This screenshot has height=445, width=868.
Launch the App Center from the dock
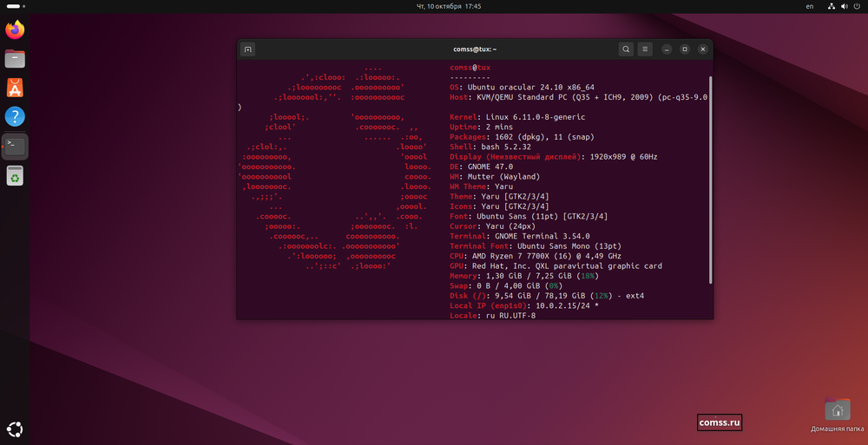tap(15, 88)
